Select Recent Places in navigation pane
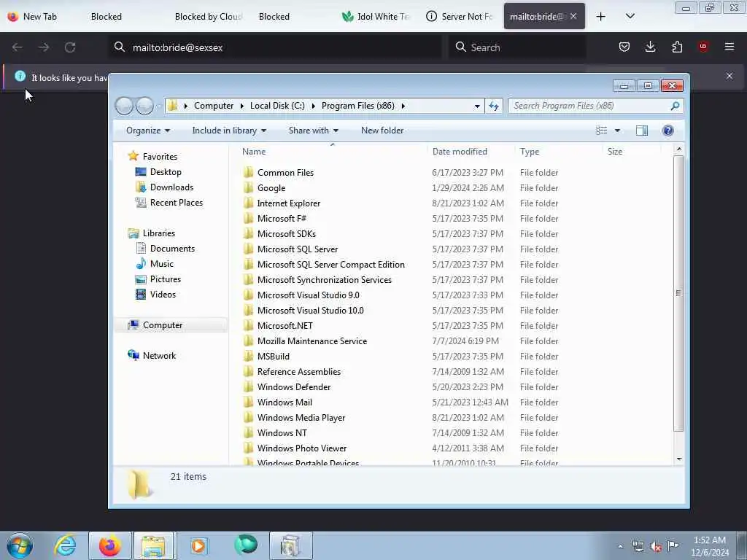The width and height of the screenshot is (747, 560). click(177, 203)
